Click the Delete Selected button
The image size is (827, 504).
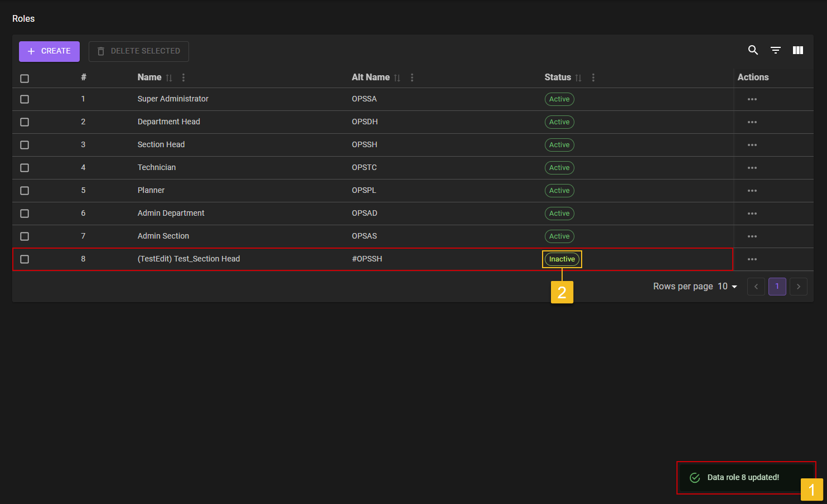[138, 51]
